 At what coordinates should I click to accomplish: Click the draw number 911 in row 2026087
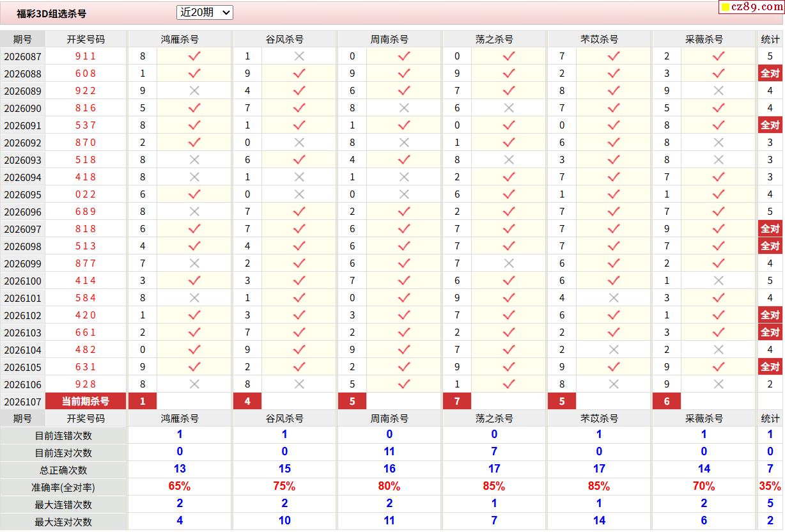[x=86, y=56]
